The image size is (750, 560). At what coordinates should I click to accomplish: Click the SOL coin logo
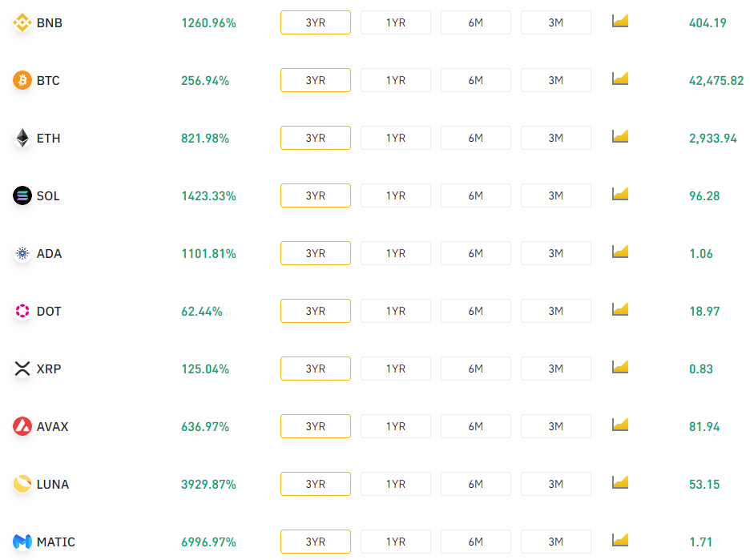click(22, 195)
